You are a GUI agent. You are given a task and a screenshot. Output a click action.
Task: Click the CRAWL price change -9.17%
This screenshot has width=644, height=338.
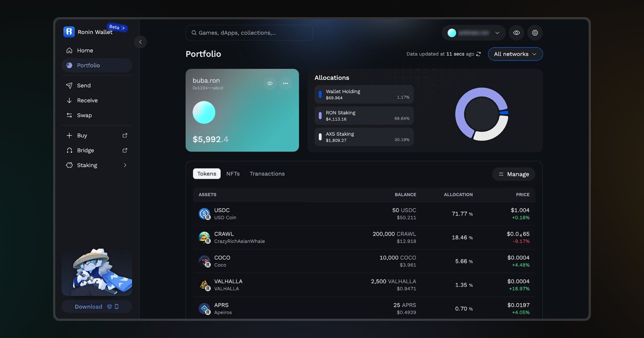520,241
